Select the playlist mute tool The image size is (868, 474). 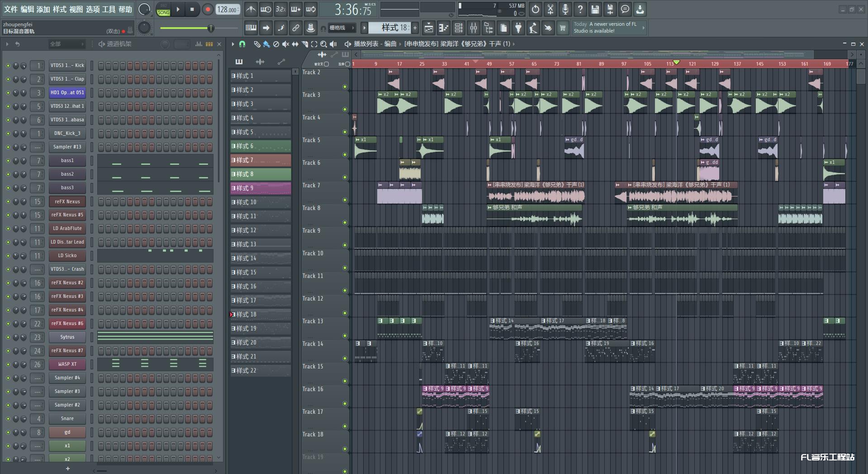point(285,44)
